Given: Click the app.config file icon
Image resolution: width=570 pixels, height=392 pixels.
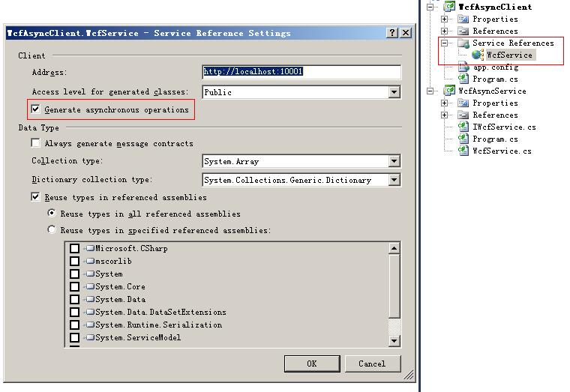Looking at the screenshot, I should click(463, 67).
